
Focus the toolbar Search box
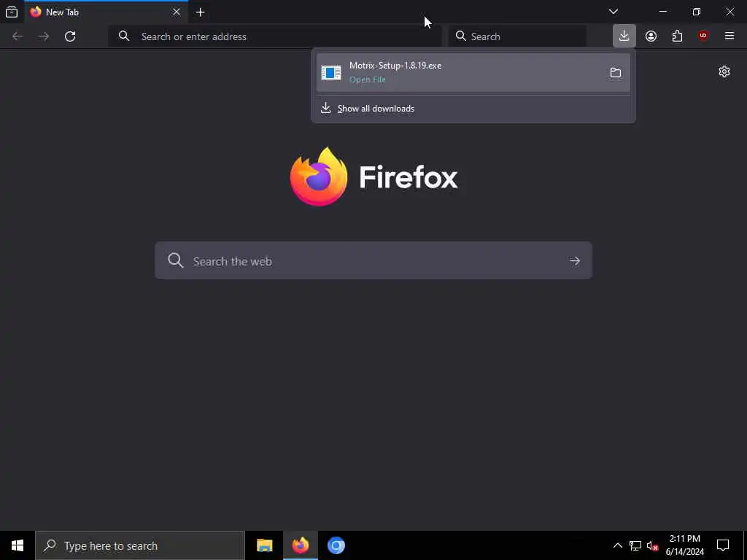(517, 36)
